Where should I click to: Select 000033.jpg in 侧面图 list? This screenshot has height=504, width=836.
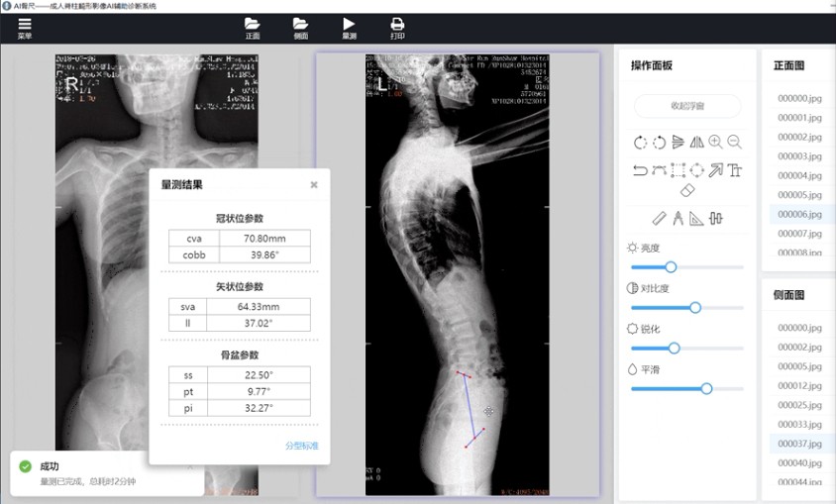coord(799,424)
